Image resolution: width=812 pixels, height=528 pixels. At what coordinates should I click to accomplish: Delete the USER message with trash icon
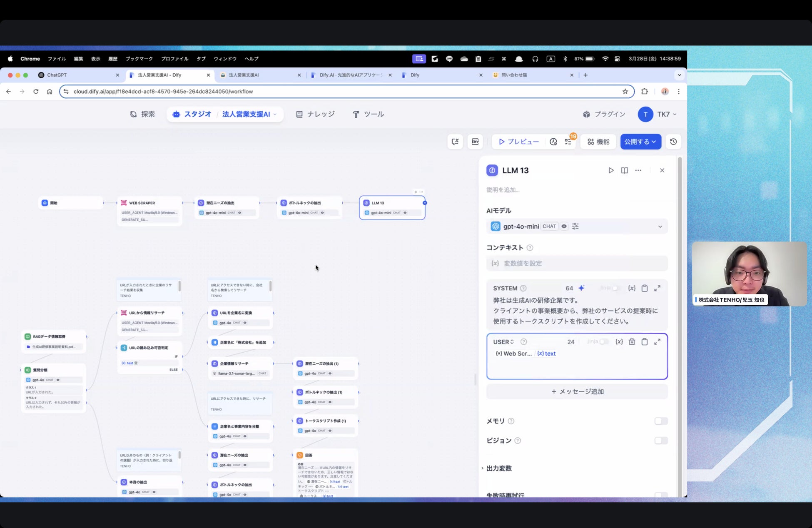632,341
